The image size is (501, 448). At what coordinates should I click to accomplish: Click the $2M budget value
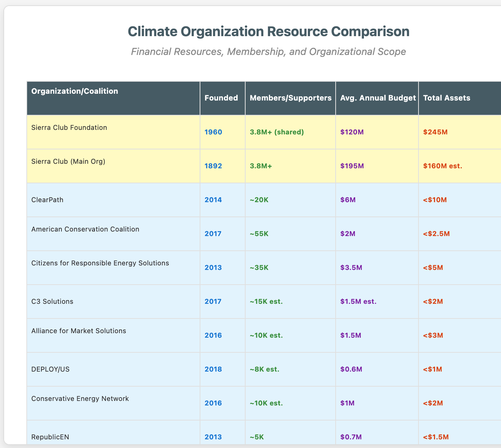pyautogui.click(x=348, y=234)
